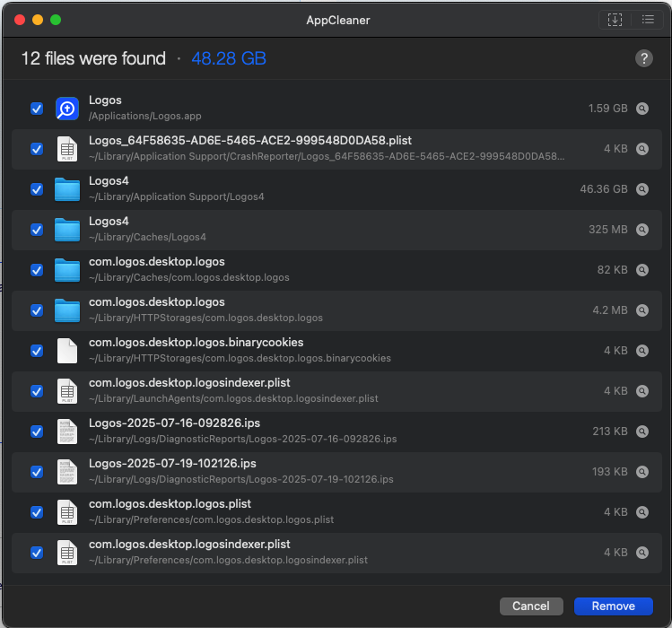This screenshot has height=628, width=672.
Task: Click the 1.59 GB size value
Action: [607, 109]
